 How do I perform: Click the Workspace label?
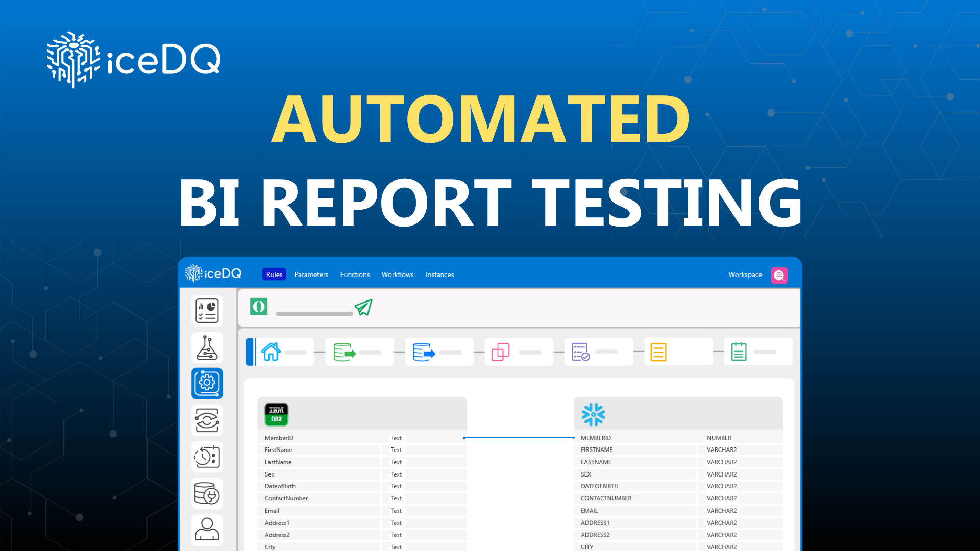745,274
